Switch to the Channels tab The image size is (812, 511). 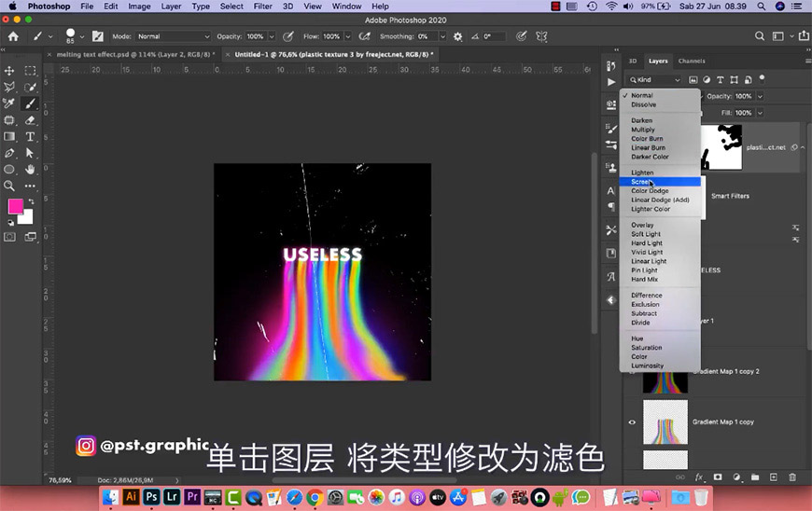coord(692,61)
